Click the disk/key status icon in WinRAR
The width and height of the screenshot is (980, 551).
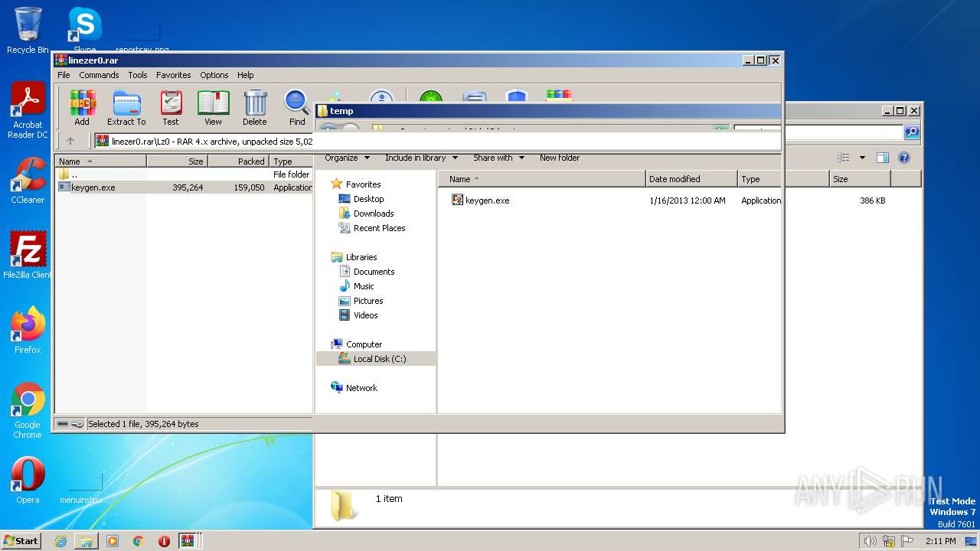point(70,424)
